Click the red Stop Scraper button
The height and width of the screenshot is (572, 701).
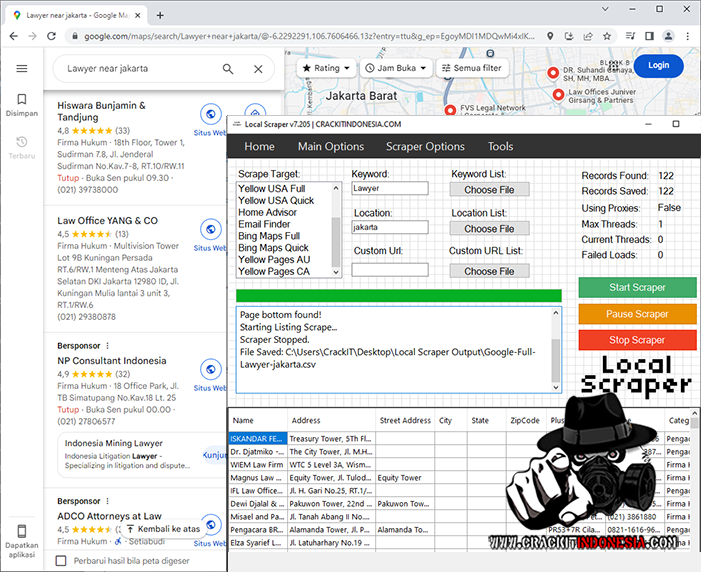637,340
